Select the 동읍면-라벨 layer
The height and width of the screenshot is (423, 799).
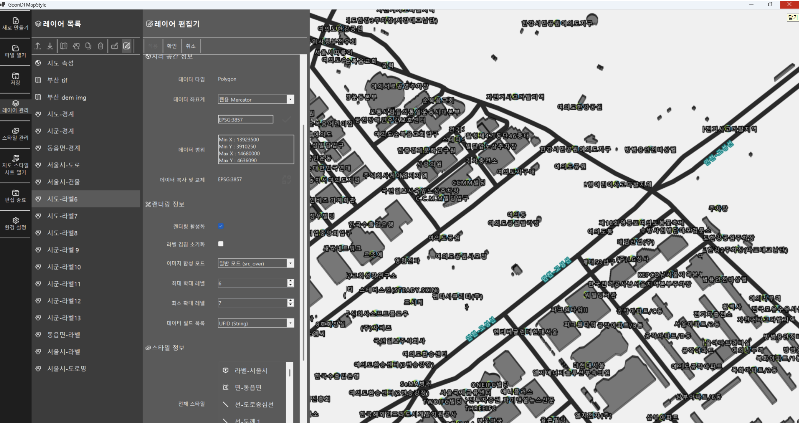tap(86, 335)
